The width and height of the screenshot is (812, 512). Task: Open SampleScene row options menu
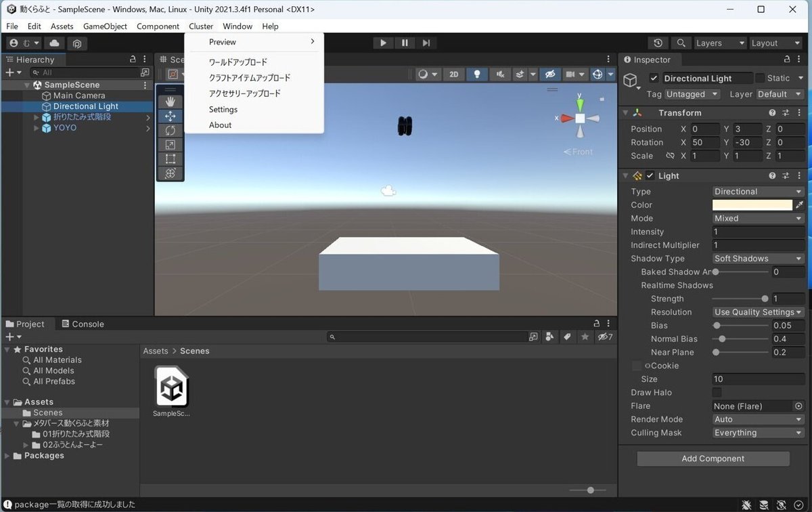point(145,85)
